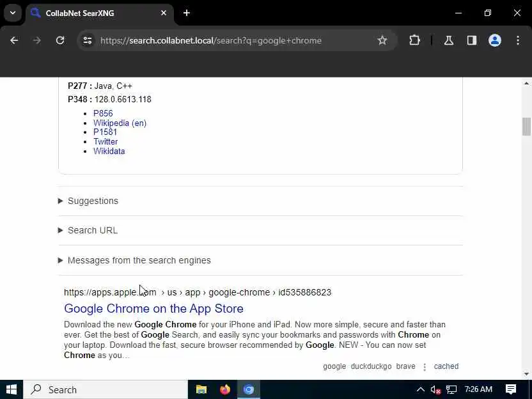Image resolution: width=532 pixels, height=399 pixels.
Task: Minimize the browser window
Action: [458, 13]
